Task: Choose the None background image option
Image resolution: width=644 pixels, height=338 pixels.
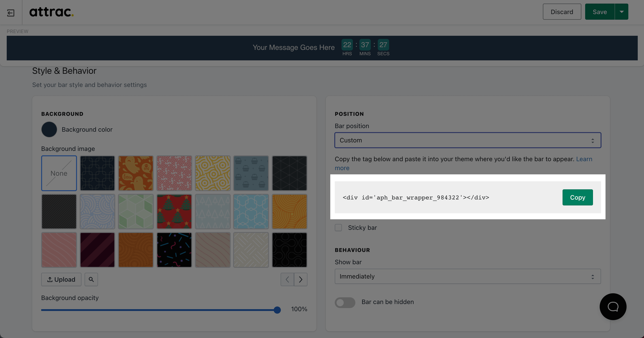Action: pos(59,173)
